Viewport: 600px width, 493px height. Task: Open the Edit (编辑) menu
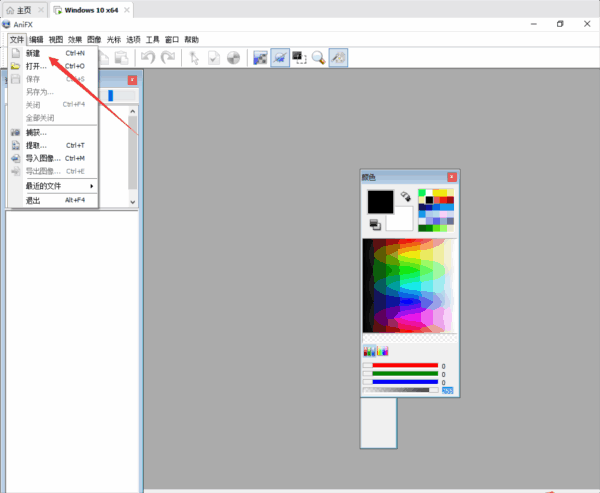pos(36,39)
